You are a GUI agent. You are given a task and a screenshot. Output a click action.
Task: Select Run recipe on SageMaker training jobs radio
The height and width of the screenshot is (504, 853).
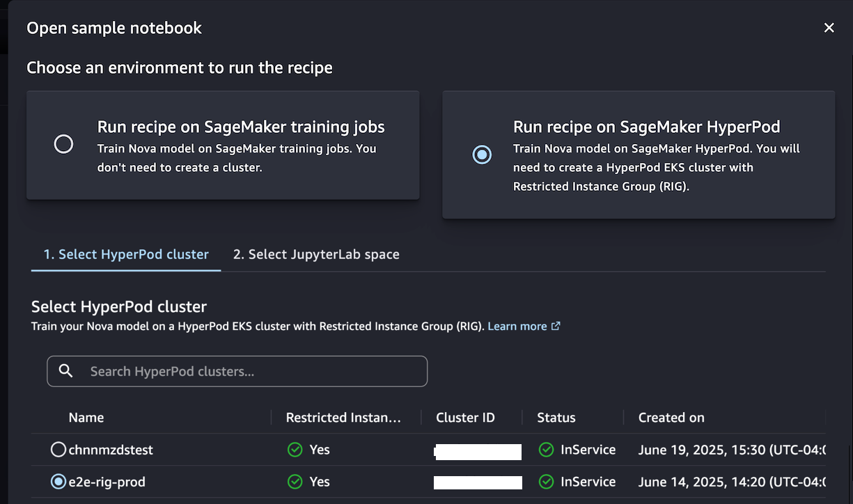click(x=63, y=144)
